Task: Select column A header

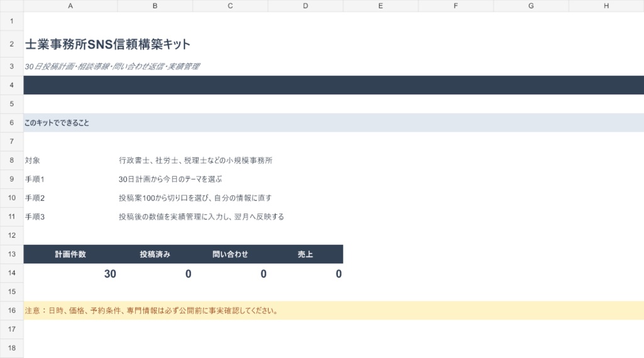Action: (70, 6)
